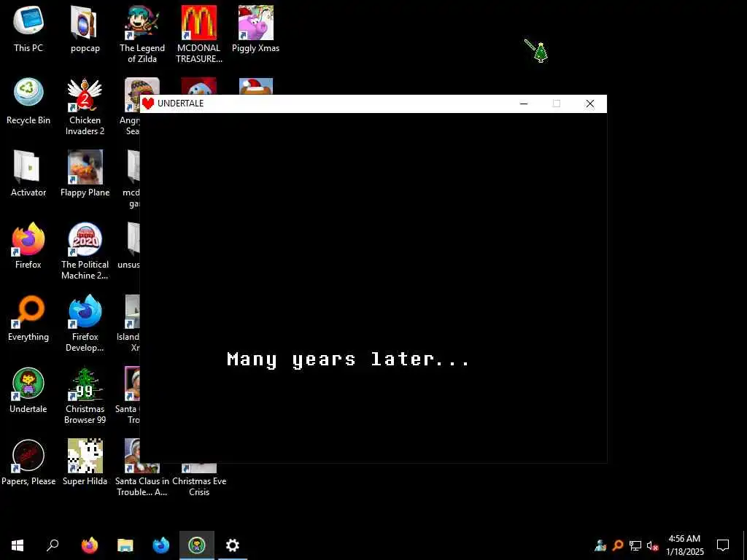Open the user account tray icon
The width and height of the screenshot is (747, 560).
(600, 545)
